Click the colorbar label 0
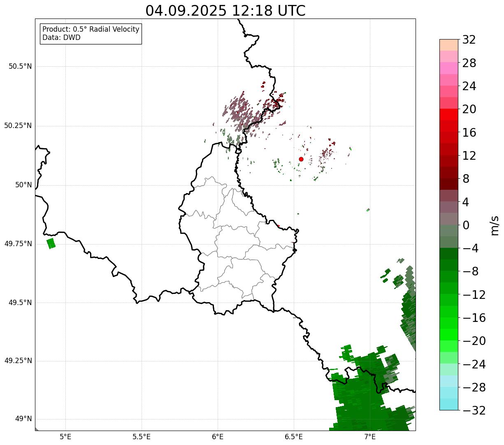This screenshot has width=504, height=445. (466, 225)
